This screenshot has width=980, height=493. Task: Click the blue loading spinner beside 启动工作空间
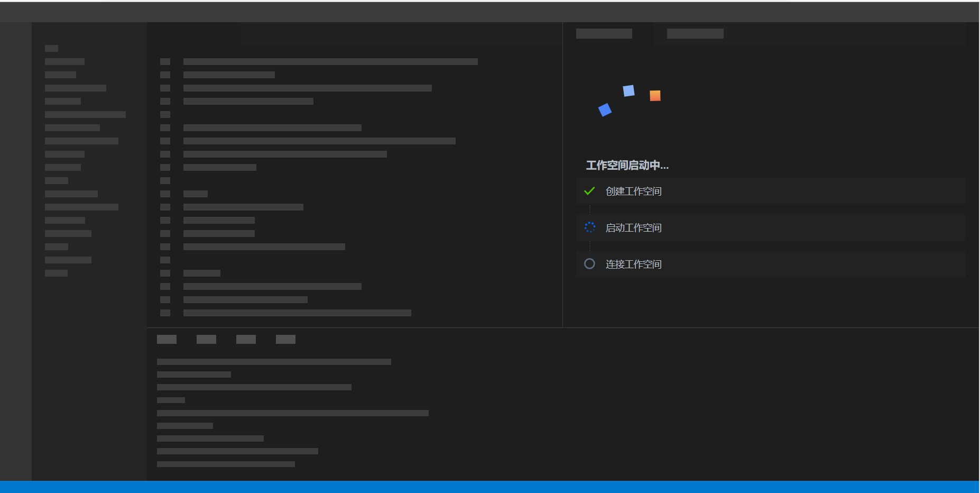590,227
